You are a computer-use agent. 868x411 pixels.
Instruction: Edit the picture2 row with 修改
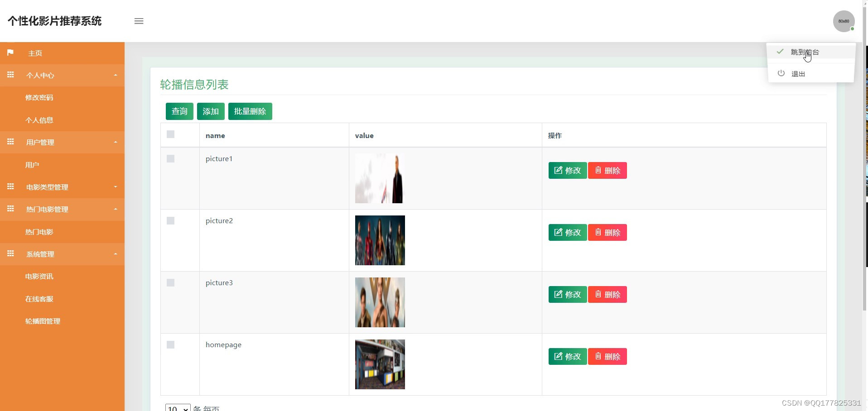(x=568, y=233)
